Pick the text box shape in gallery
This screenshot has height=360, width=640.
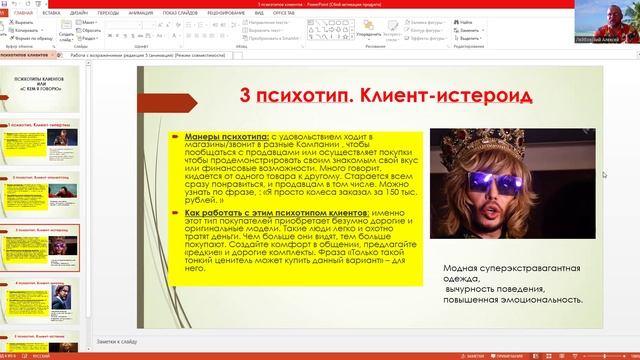[x=311, y=22]
